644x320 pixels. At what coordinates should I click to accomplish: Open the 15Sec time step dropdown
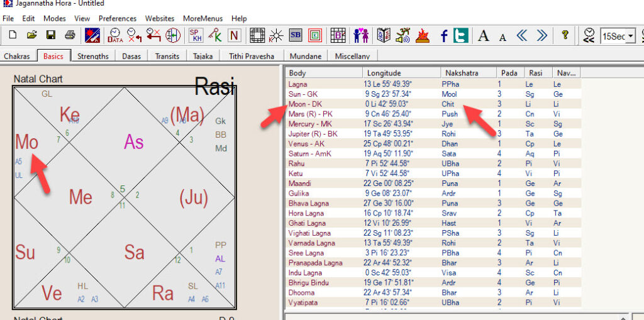(x=631, y=36)
